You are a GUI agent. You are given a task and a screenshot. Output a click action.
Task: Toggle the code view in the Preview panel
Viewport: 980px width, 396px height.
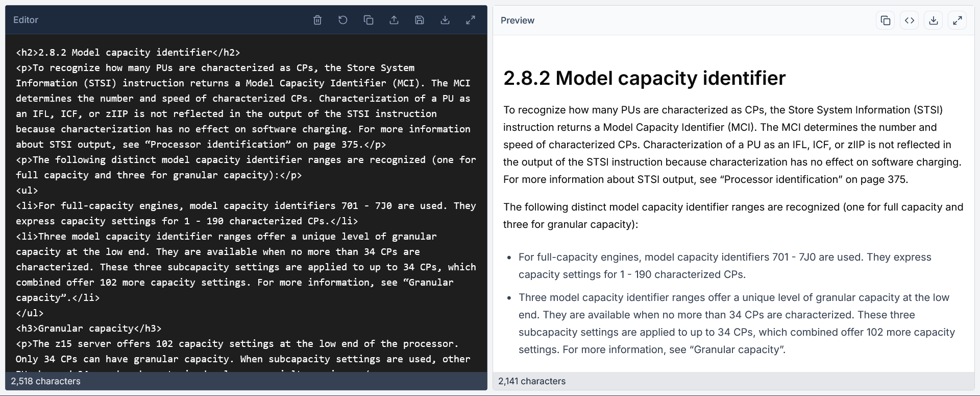coord(910,20)
